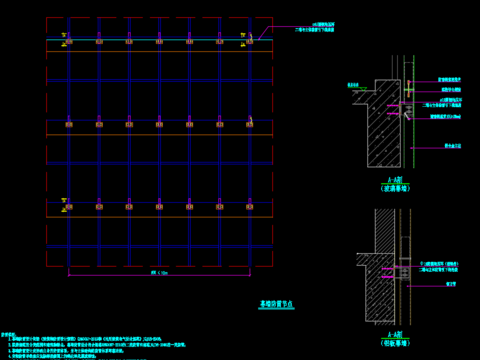Viewport: 480px width, 360px height.
Task: Click the hatched concrete wall in glass section
Action: click(x=384, y=133)
